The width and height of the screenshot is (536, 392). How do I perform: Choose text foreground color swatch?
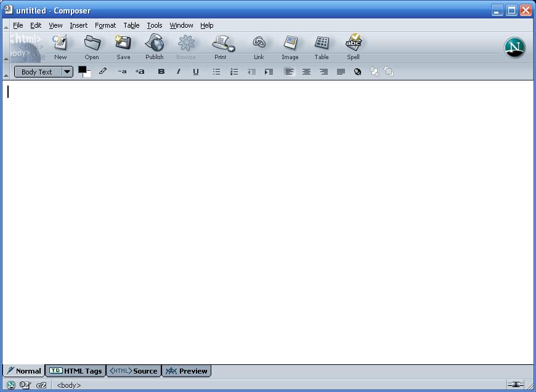[x=82, y=70]
